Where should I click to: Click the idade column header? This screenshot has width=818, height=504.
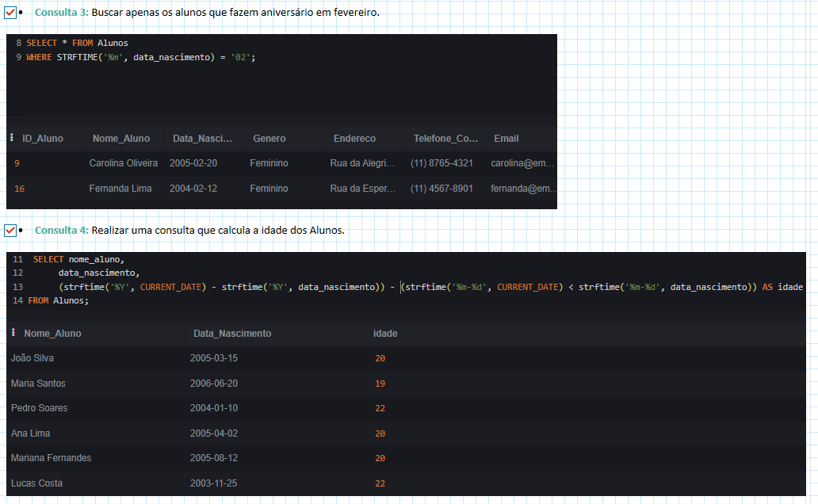[x=385, y=334]
